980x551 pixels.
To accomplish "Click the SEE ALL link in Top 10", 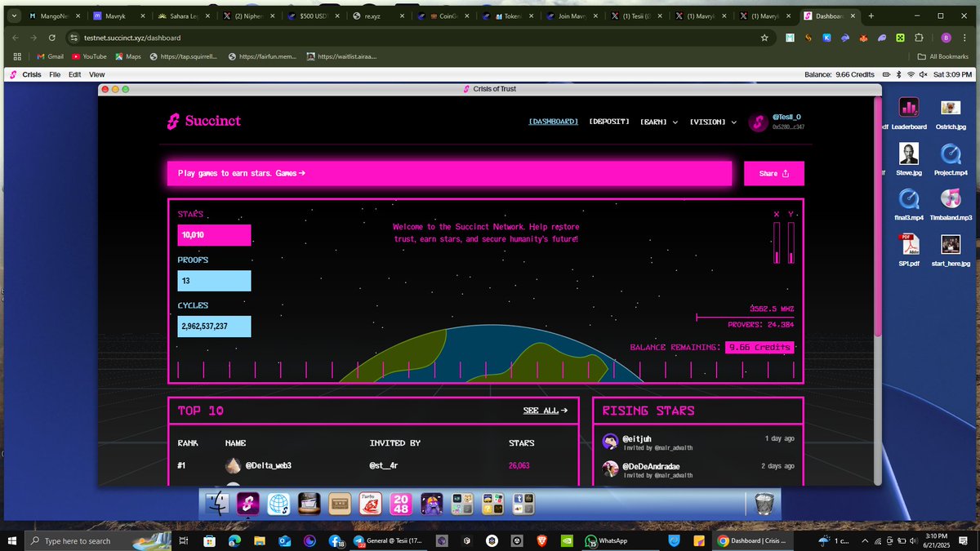I will (x=545, y=411).
